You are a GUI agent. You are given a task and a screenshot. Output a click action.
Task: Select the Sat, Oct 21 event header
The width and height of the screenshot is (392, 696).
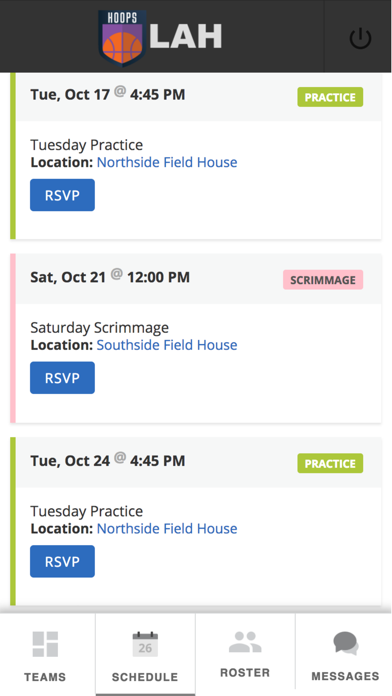[198, 279]
